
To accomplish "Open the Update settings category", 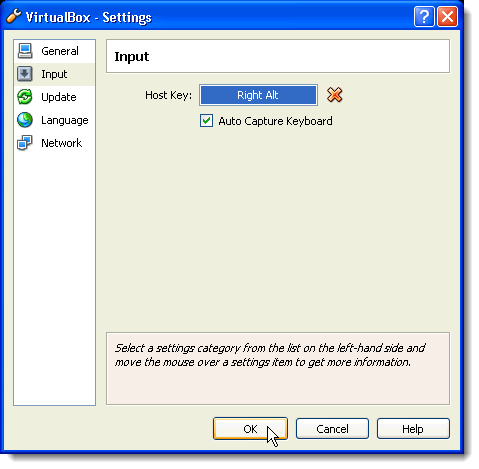I will [55, 97].
